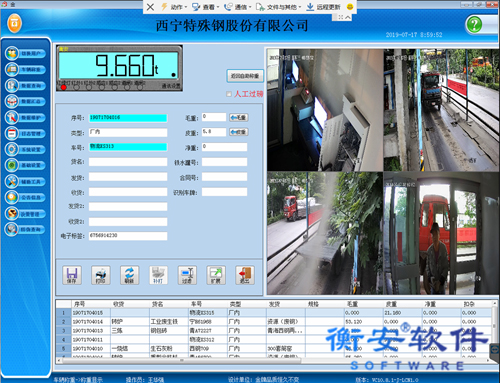
Task: Open 辅助工具 from the sidebar
Action: click(x=25, y=181)
